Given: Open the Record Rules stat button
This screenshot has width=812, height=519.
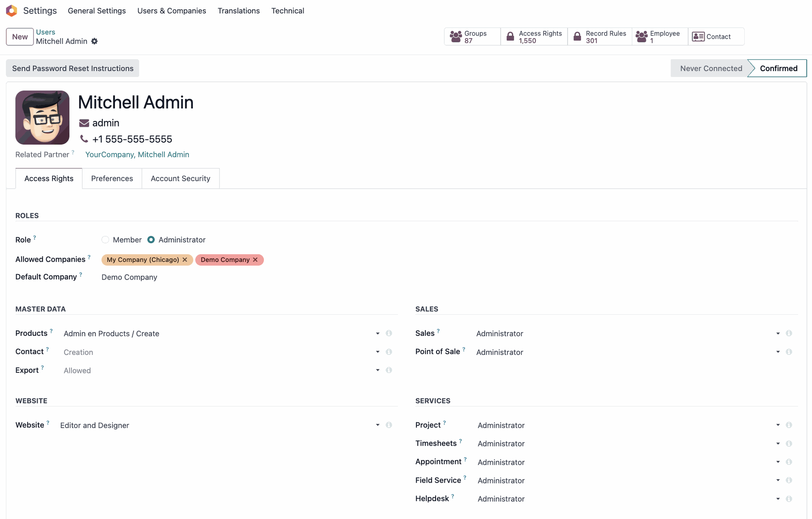Looking at the screenshot, I should pyautogui.click(x=600, y=37).
